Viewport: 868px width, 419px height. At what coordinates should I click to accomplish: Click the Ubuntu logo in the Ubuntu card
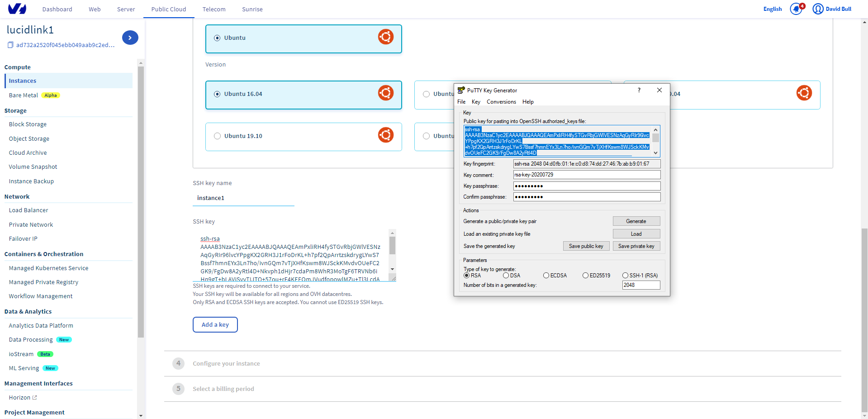click(386, 37)
